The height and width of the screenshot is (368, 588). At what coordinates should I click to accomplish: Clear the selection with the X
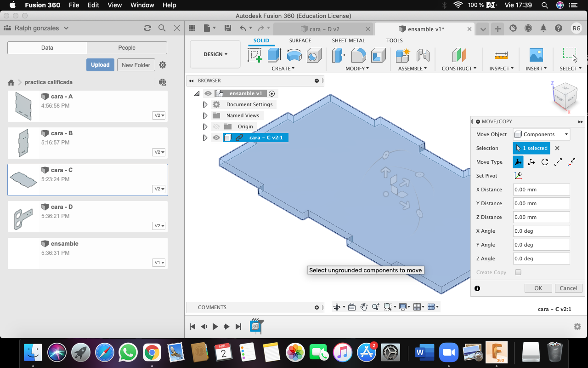tap(557, 148)
